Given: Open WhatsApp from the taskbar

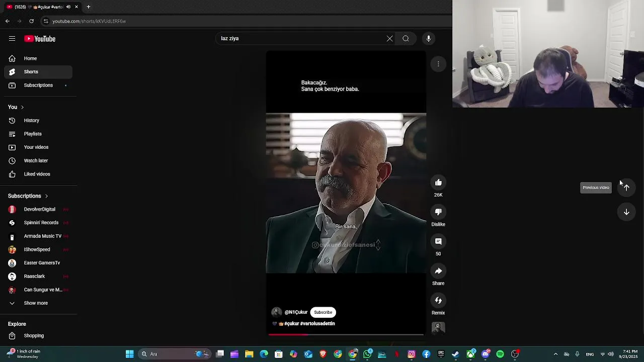Looking at the screenshot, I should [367, 354].
